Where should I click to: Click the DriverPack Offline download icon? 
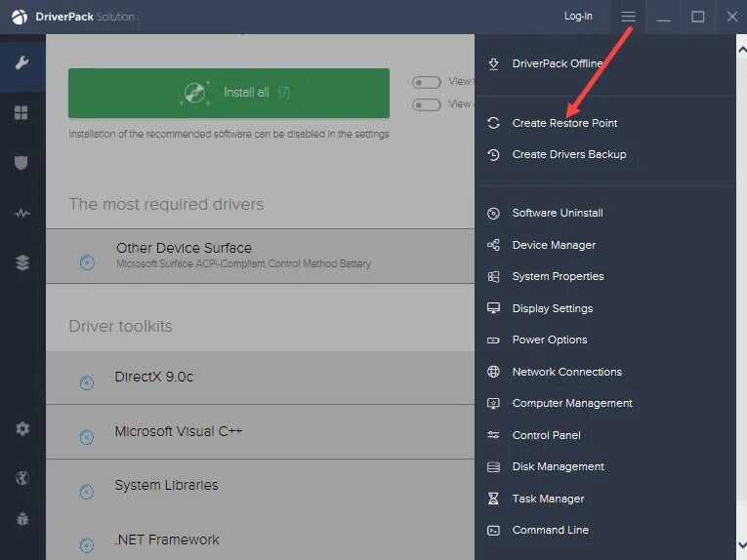coord(493,63)
